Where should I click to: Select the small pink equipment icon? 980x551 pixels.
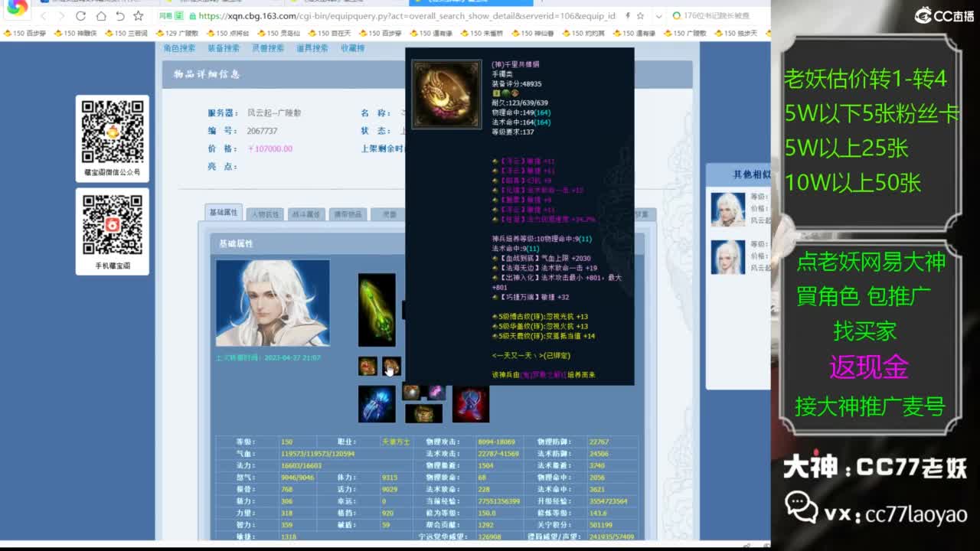436,393
